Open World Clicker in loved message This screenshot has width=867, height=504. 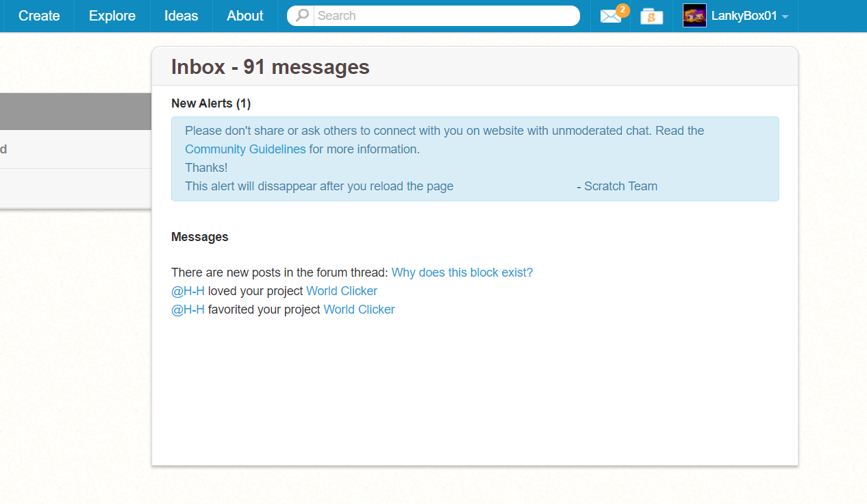[342, 291]
